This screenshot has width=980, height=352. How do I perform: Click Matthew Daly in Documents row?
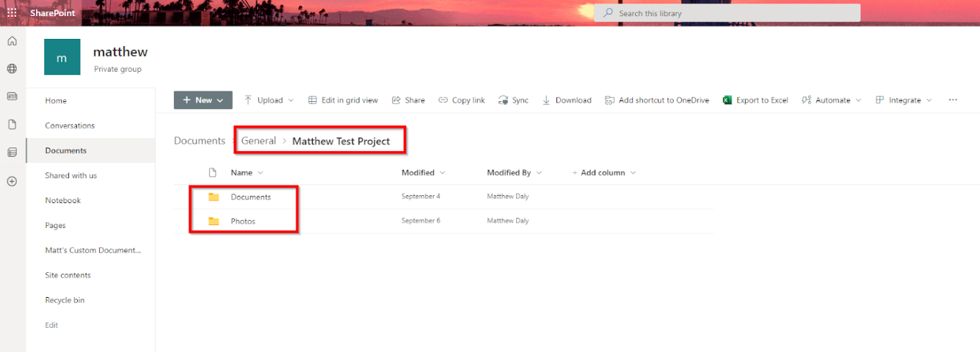[508, 197]
